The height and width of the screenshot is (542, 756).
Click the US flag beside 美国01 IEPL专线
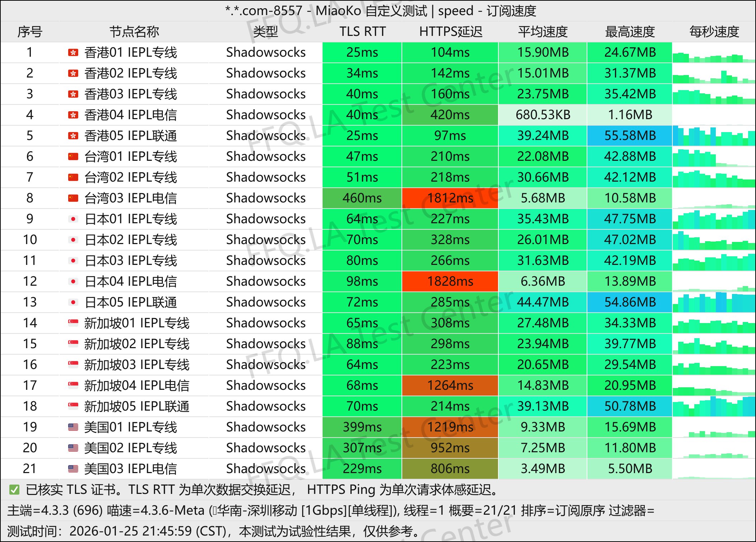(73, 427)
